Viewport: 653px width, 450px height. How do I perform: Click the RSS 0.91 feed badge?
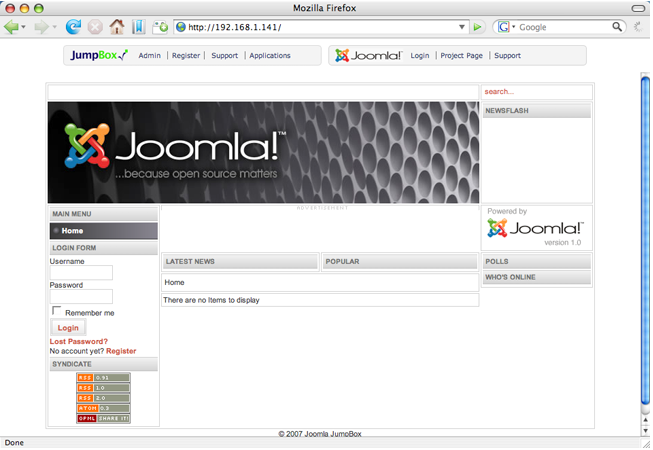click(x=103, y=378)
